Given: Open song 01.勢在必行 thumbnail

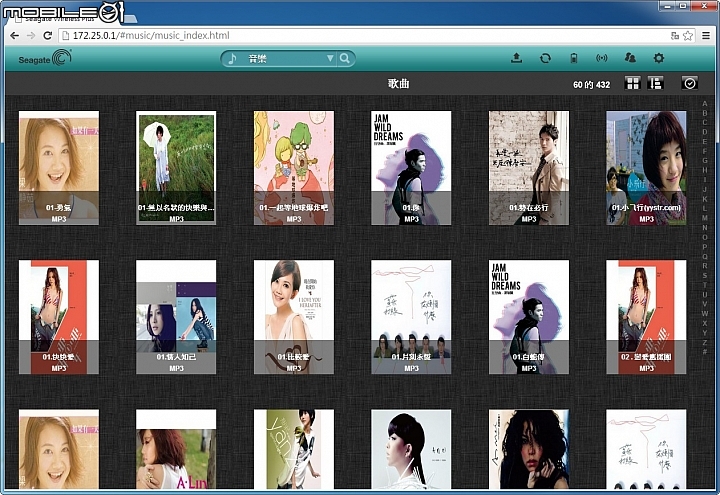Looking at the screenshot, I should tap(529, 168).
